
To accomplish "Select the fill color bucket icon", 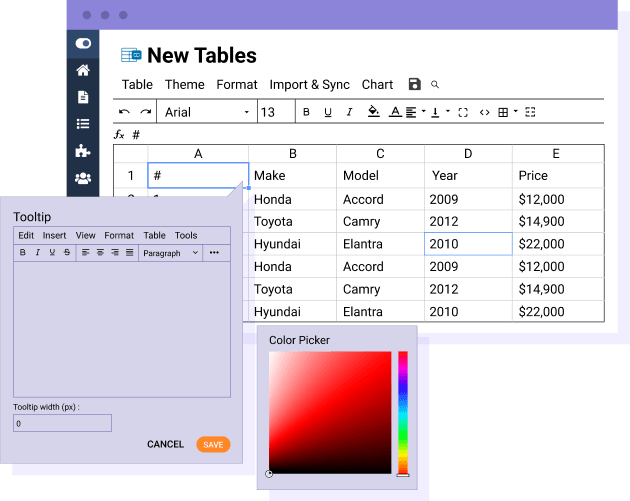I will [x=373, y=112].
